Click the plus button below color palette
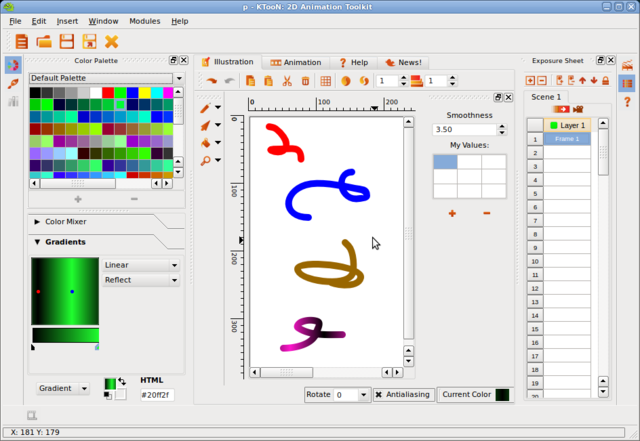Viewport: 640px width, 441px height. point(78,199)
